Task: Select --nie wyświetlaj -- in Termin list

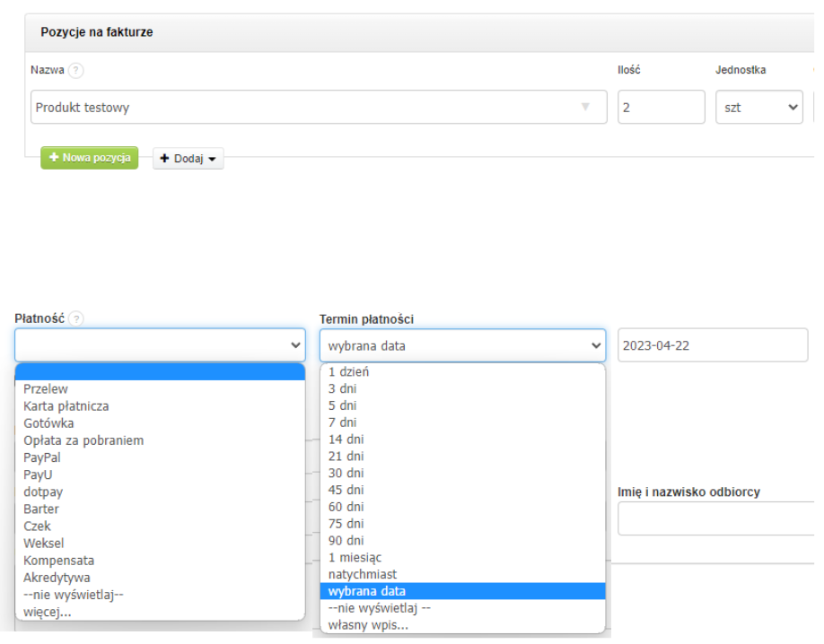Action: point(462,608)
